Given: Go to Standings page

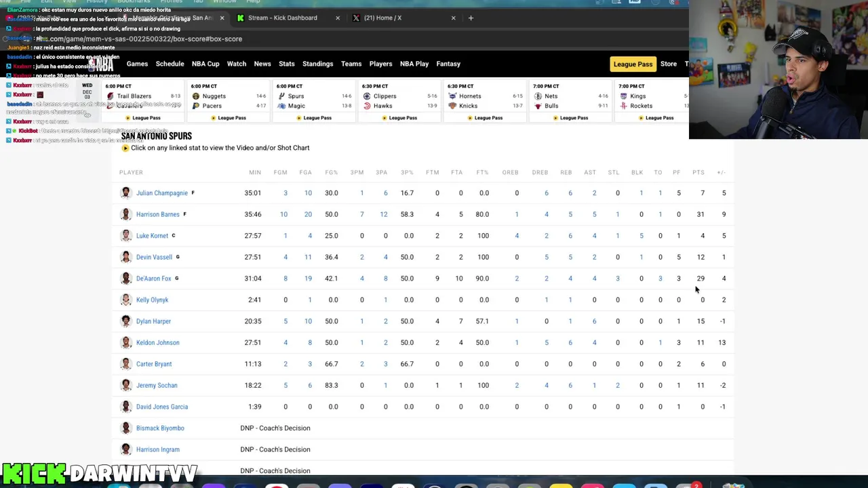Looking at the screenshot, I should (318, 64).
